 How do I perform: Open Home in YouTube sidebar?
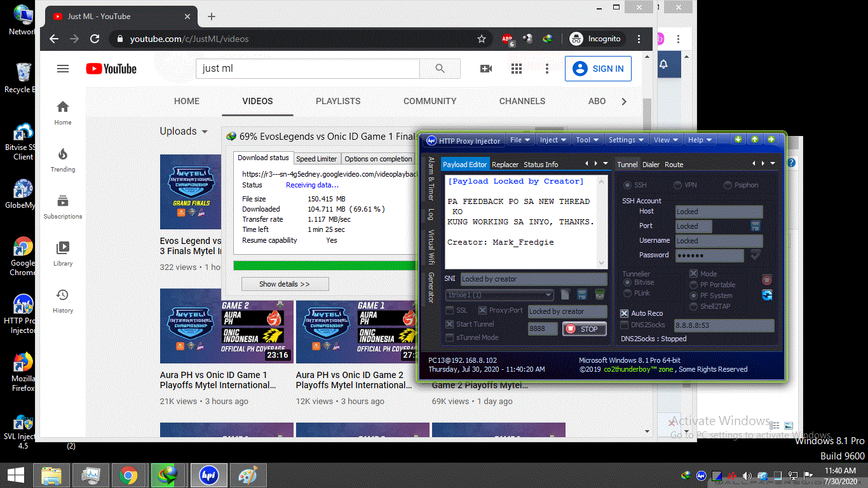pos(63,112)
